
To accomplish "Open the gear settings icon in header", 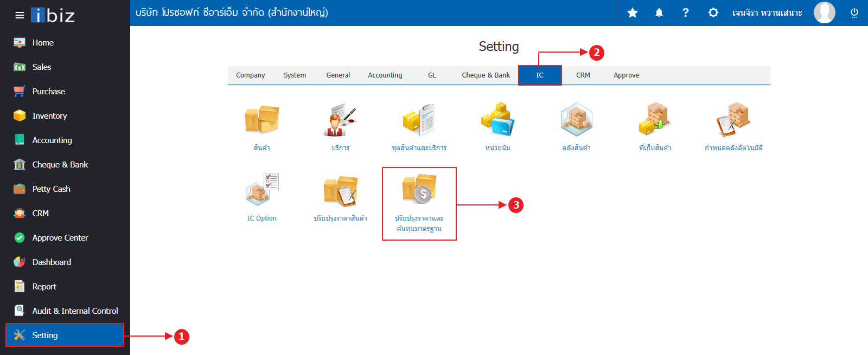I will [713, 13].
